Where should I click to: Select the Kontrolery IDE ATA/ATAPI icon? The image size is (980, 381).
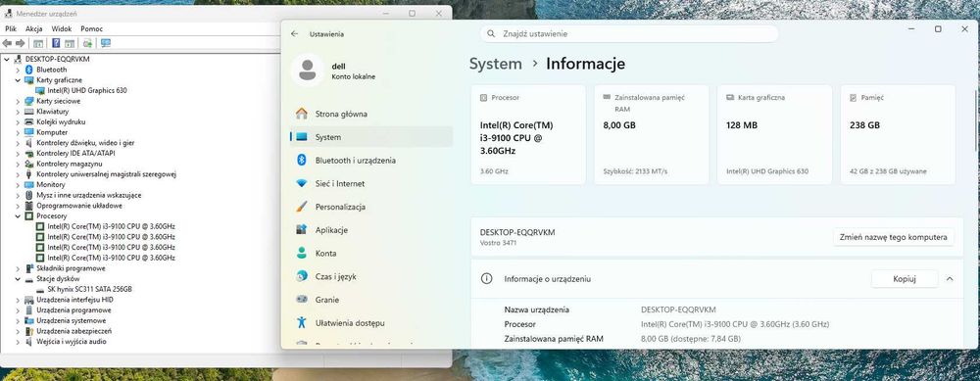tap(28, 153)
